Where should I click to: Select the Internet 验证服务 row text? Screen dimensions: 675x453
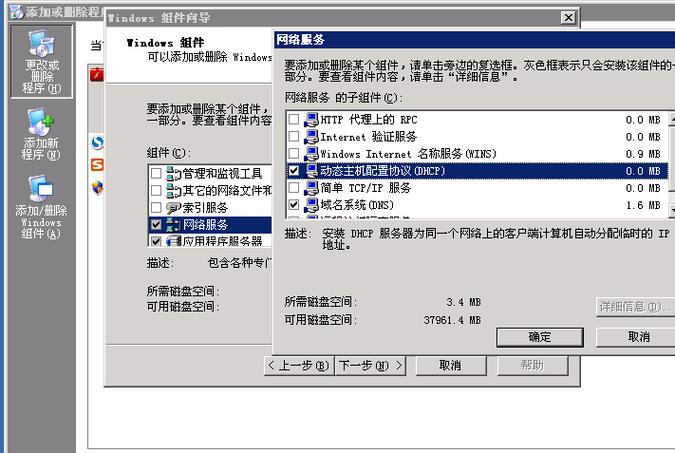(x=368, y=137)
